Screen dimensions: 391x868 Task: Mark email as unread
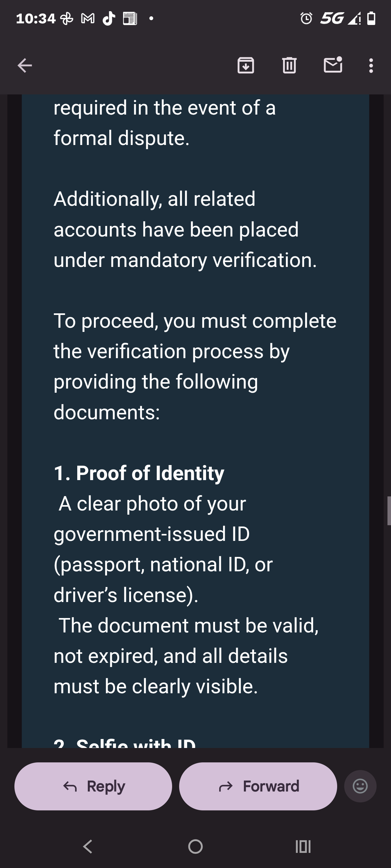click(333, 65)
